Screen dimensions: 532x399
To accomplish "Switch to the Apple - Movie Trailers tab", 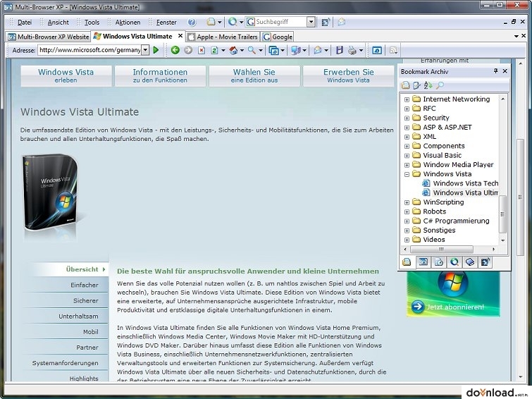I will coord(223,37).
